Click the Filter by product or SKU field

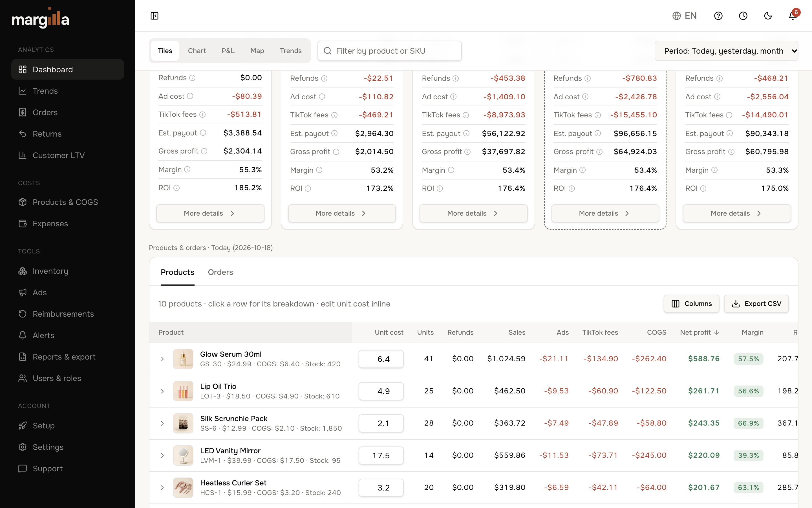[389, 51]
